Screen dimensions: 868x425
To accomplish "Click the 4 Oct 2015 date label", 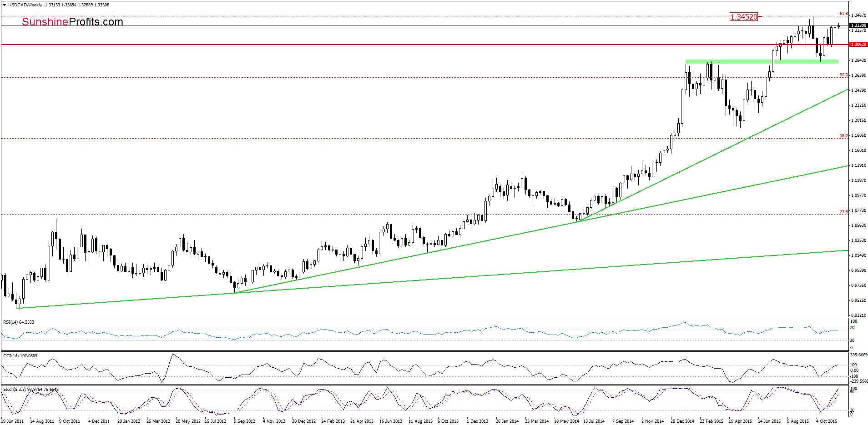I will tap(827, 421).
